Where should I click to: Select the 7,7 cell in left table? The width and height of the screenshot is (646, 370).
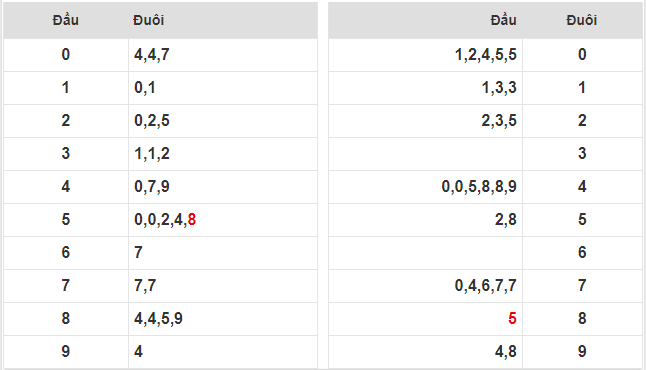[223, 286]
